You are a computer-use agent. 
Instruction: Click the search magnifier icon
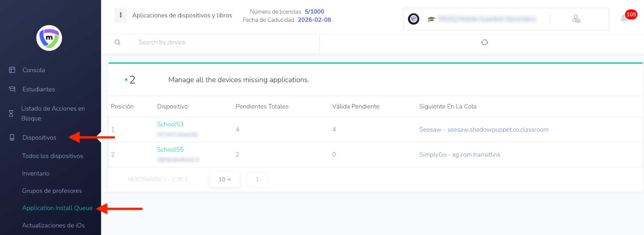tap(118, 42)
